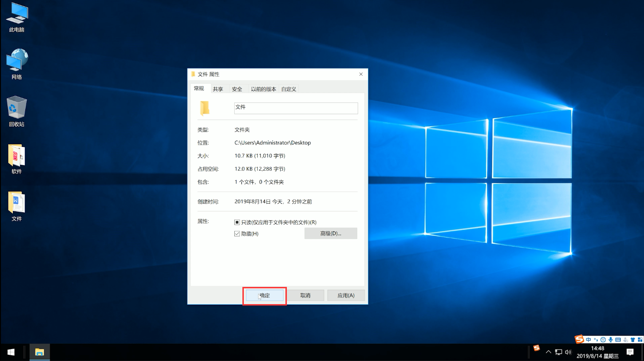Image resolution: width=644 pixels, height=361 pixels.
Task: Toggle the 只读 read-only checkbox
Action: click(237, 222)
